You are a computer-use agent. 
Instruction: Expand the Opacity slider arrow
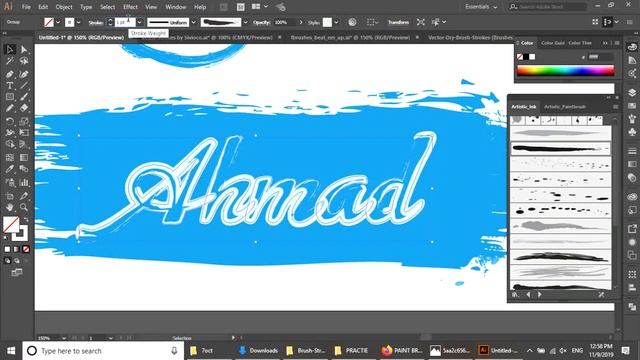301,22
